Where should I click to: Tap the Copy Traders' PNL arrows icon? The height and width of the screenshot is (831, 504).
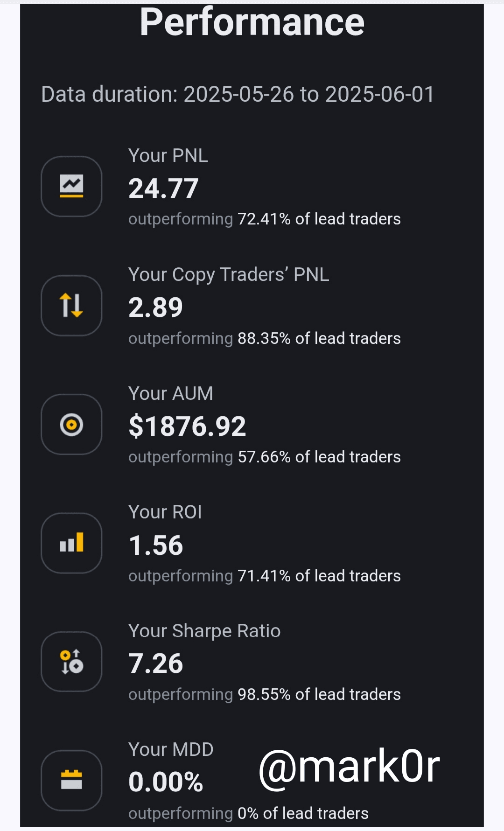[71, 305]
